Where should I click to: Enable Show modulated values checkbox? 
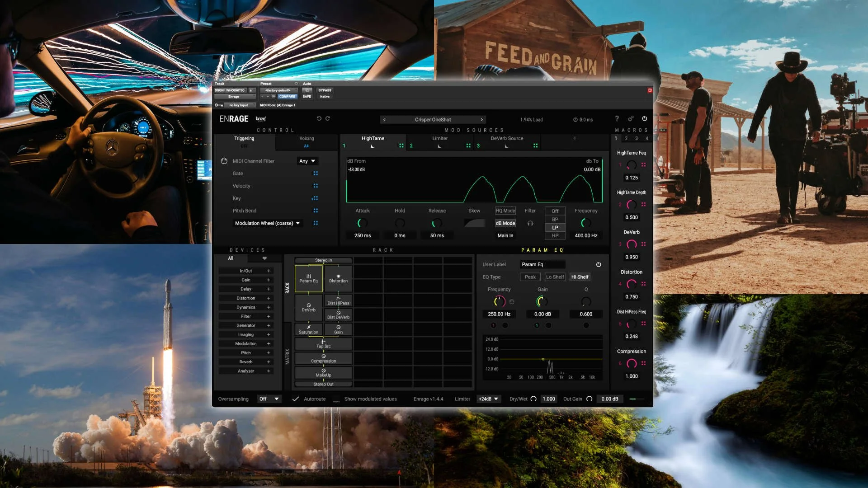336,399
